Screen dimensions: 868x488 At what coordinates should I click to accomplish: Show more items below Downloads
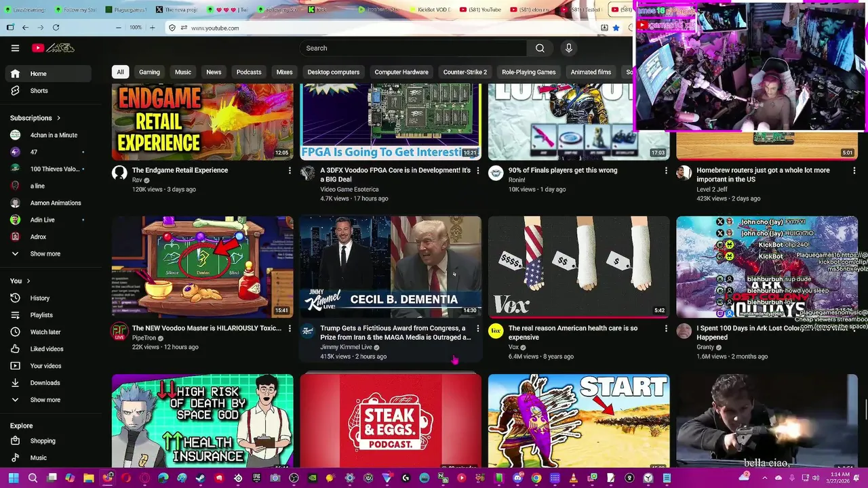(x=47, y=400)
